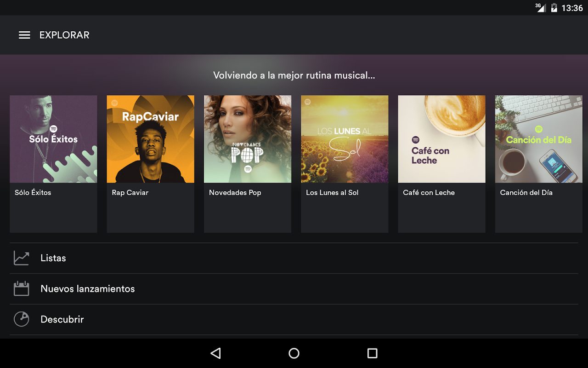This screenshot has height=368, width=588.
Task: Click the EXPLORAR title text
Action: pyautogui.click(x=64, y=34)
